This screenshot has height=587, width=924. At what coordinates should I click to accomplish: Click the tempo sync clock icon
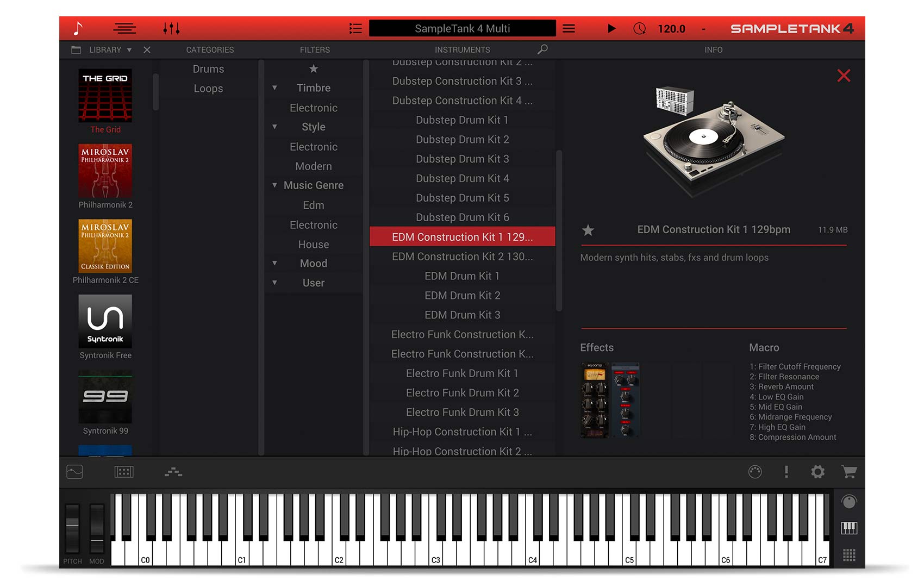pos(639,29)
